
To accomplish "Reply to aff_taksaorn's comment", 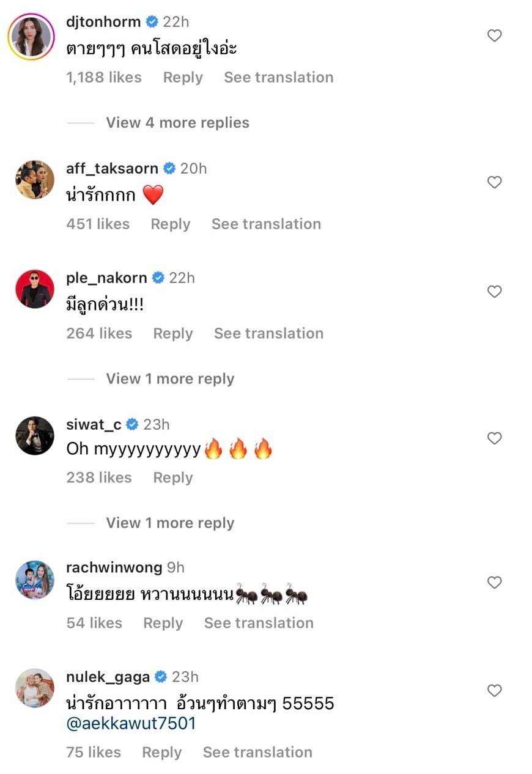I will click(170, 224).
